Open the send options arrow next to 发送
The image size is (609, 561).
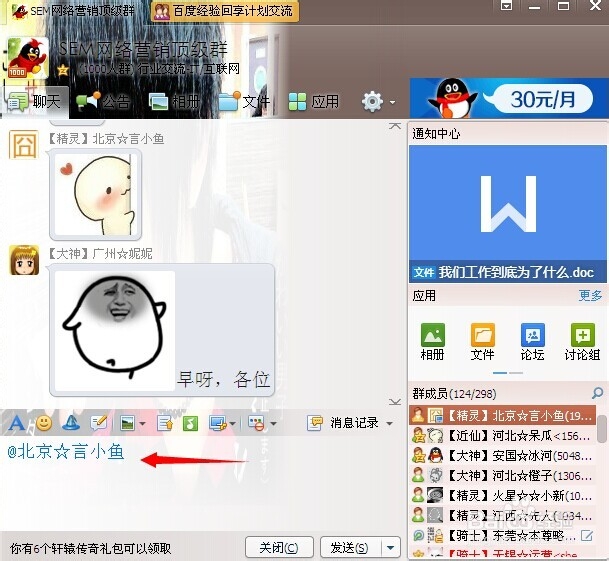391,548
